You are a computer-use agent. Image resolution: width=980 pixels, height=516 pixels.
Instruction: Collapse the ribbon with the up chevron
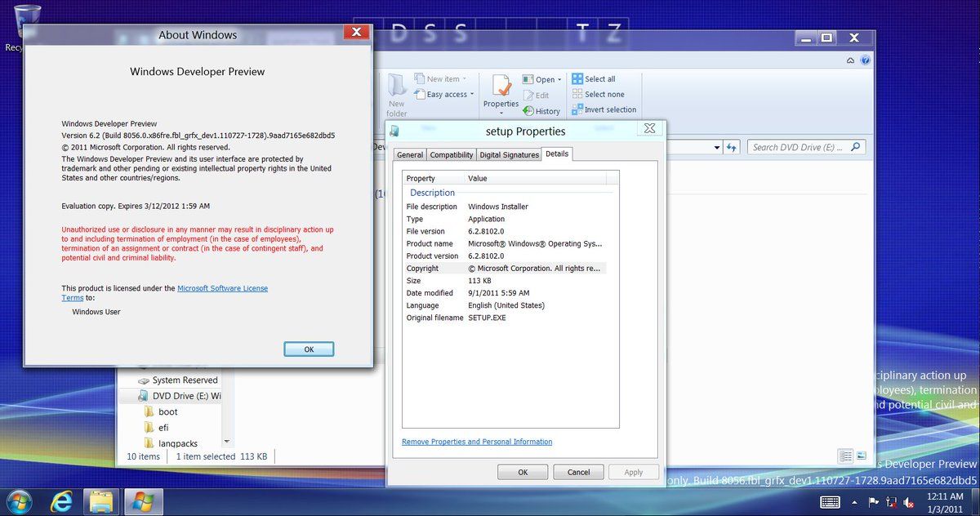point(851,60)
